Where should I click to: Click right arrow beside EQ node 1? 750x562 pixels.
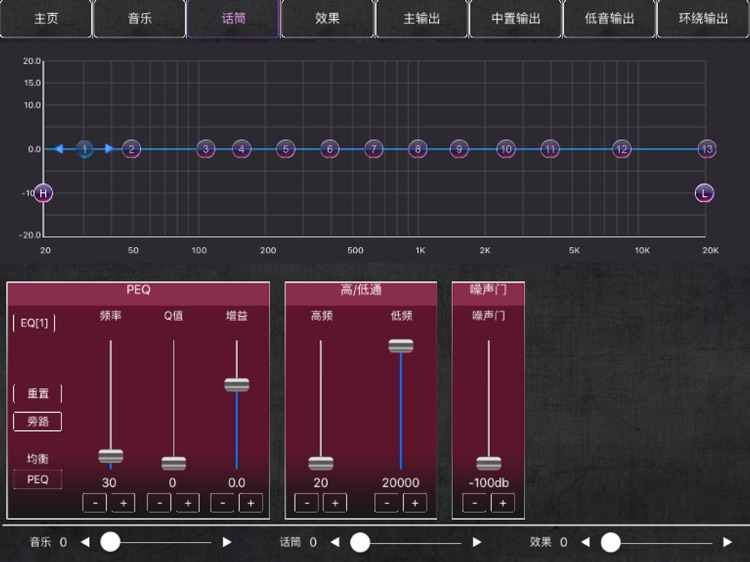click(109, 149)
